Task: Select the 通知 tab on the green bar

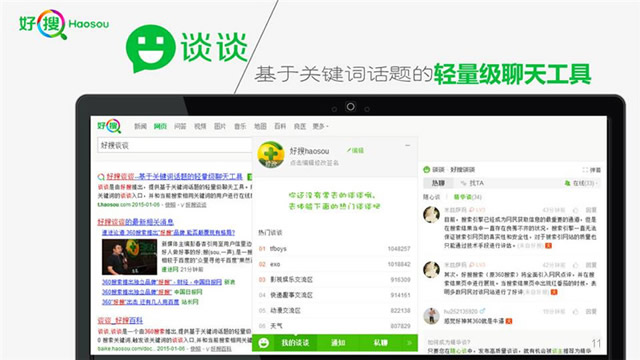Action: click(338, 343)
